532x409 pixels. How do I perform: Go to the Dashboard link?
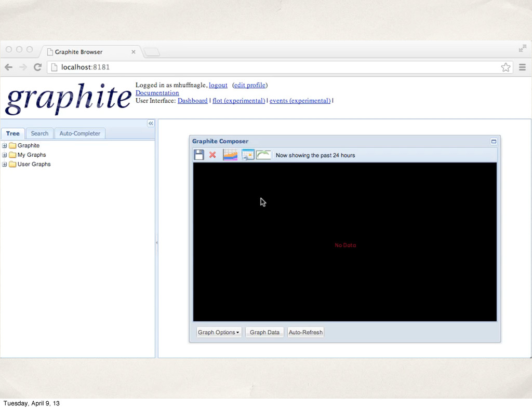point(193,101)
